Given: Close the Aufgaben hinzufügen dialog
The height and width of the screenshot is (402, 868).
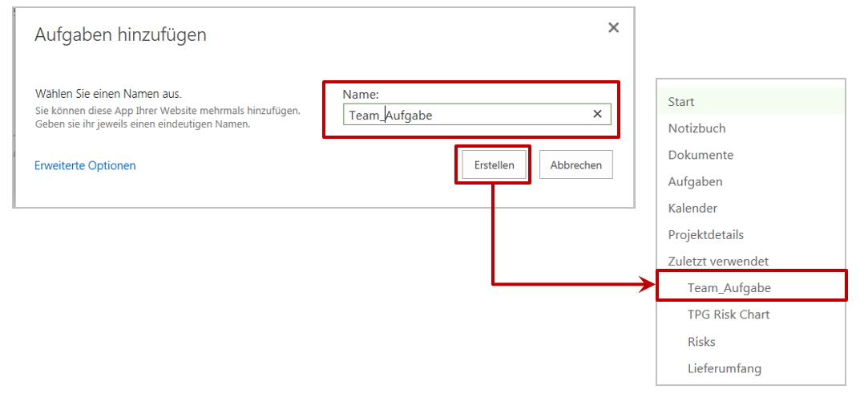Looking at the screenshot, I should (x=613, y=28).
